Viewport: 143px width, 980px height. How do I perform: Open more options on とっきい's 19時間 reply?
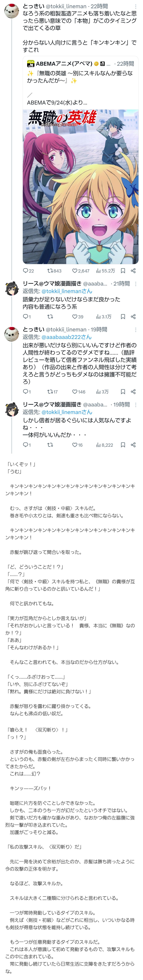136,329
